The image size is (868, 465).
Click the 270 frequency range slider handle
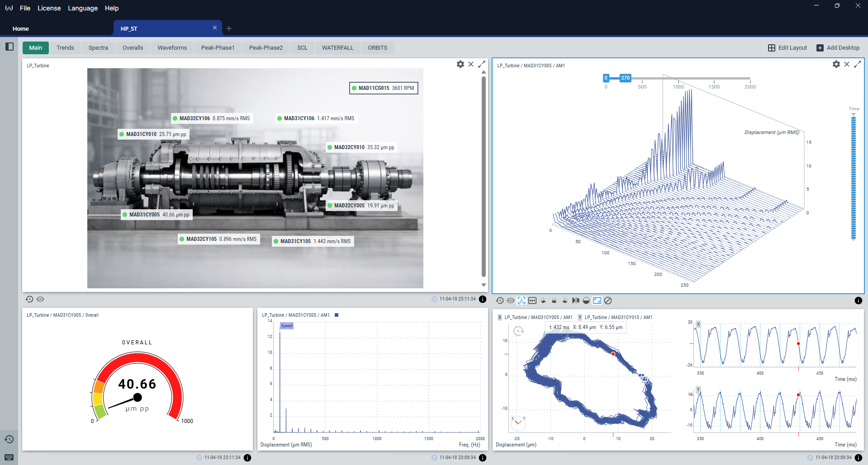click(x=625, y=78)
